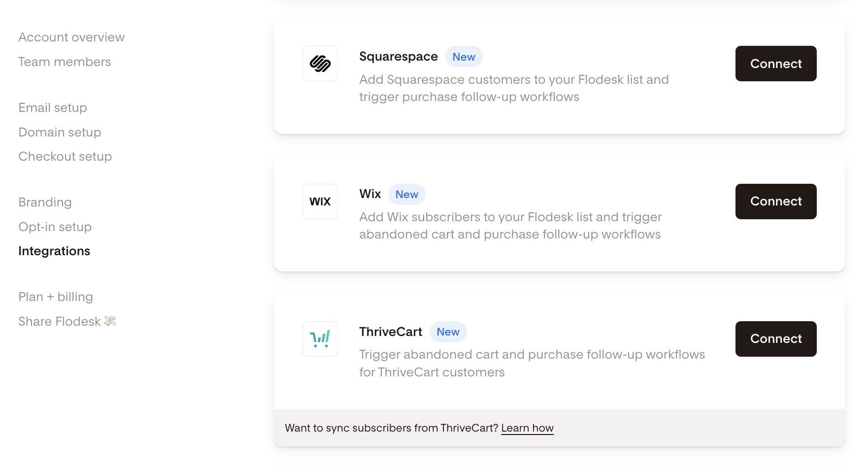Go to Team members page

(x=65, y=62)
